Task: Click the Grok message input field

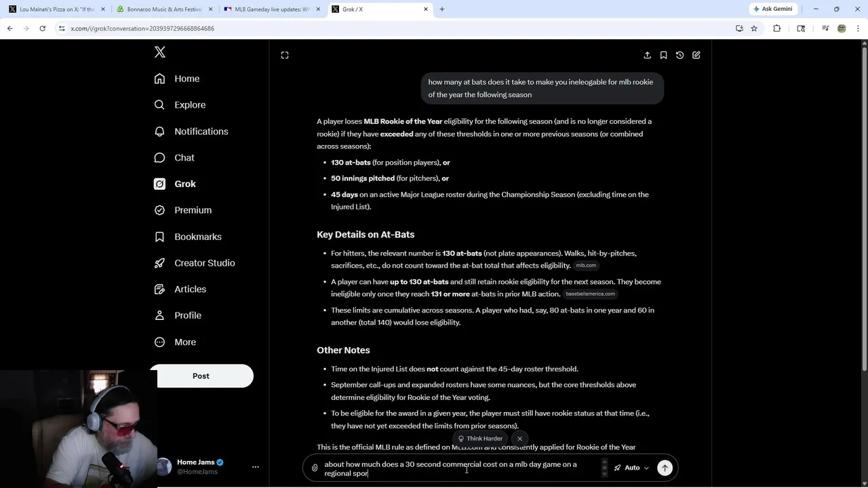Action: point(461,469)
